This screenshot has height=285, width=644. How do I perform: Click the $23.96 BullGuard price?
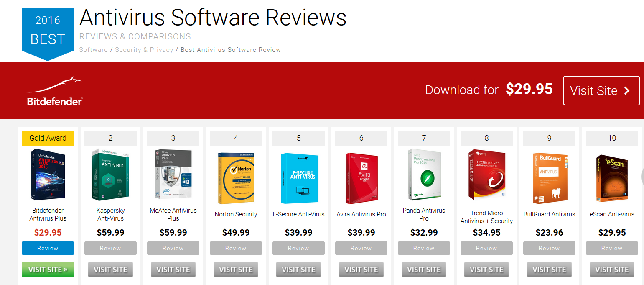click(x=549, y=233)
